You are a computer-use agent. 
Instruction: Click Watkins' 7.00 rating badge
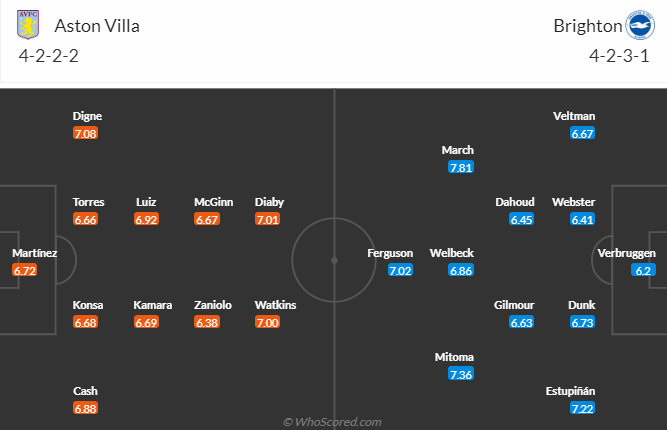pos(267,322)
